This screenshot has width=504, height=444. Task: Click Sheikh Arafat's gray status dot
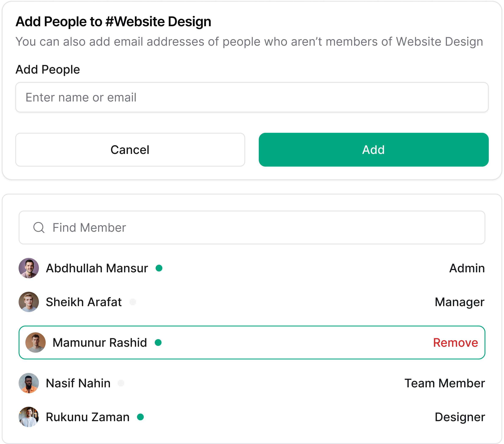(133, 302)
